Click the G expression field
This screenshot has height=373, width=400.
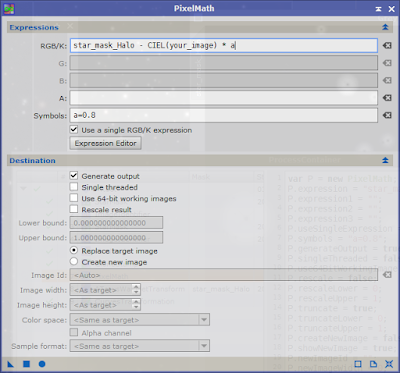224,63
